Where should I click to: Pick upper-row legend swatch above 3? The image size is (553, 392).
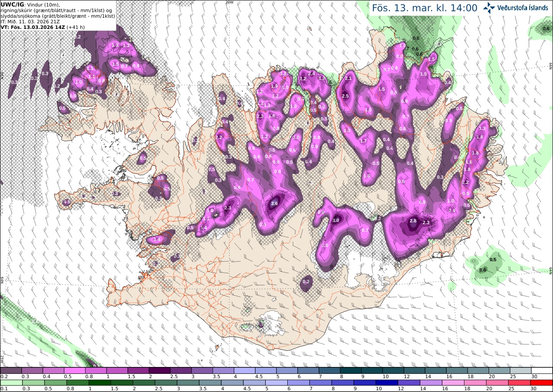(x=202, y=370)
